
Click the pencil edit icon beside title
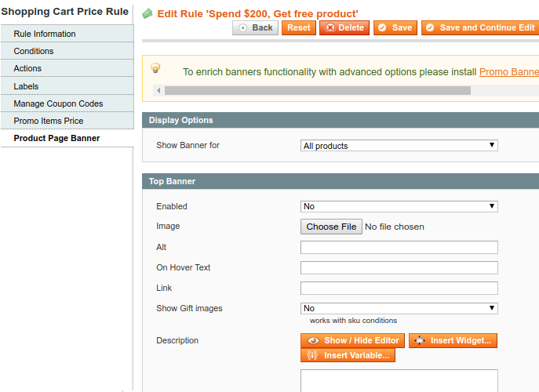click(147, 13)
